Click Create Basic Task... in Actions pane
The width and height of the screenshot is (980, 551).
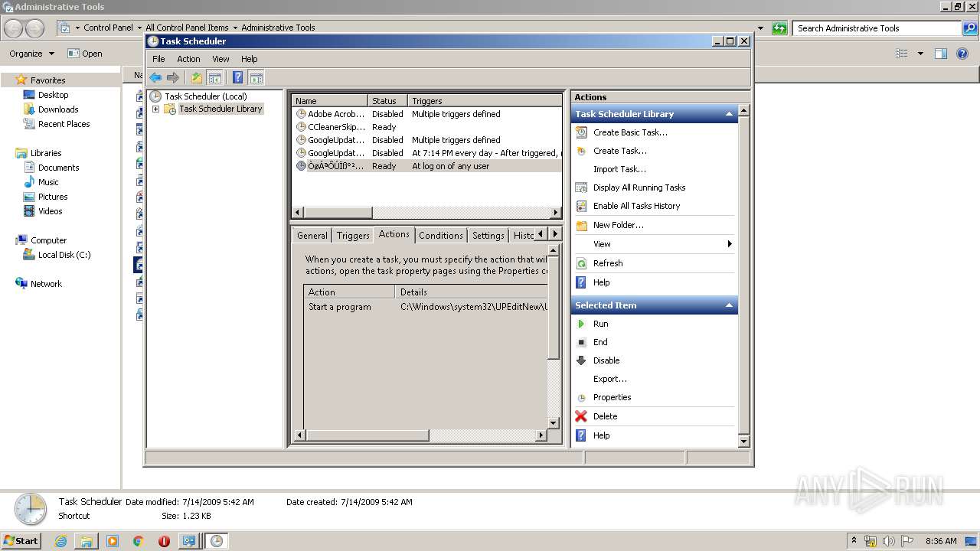point(630,132)
